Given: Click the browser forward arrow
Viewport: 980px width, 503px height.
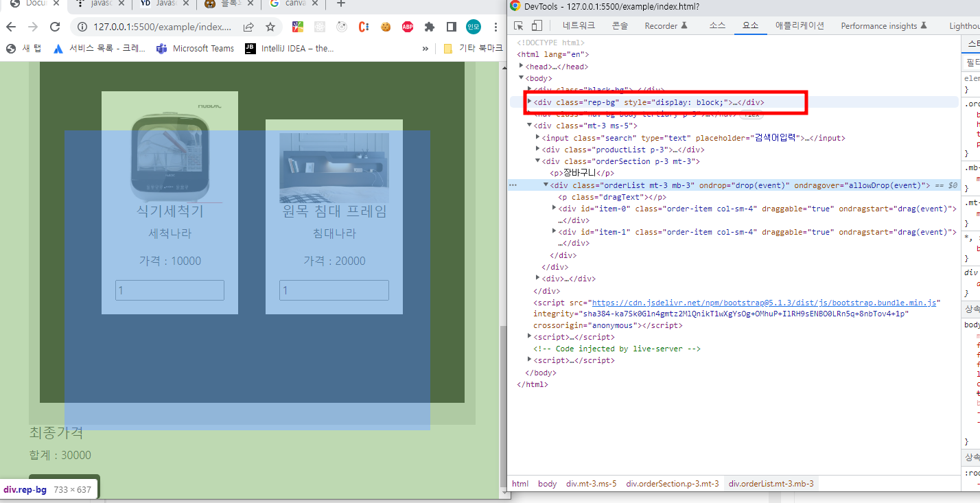Looking at the screenshot, I should pos(33,27).
